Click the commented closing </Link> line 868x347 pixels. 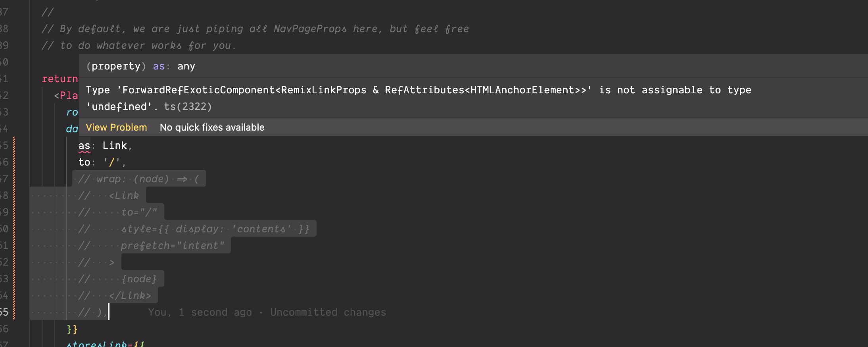tap(130, 296)
